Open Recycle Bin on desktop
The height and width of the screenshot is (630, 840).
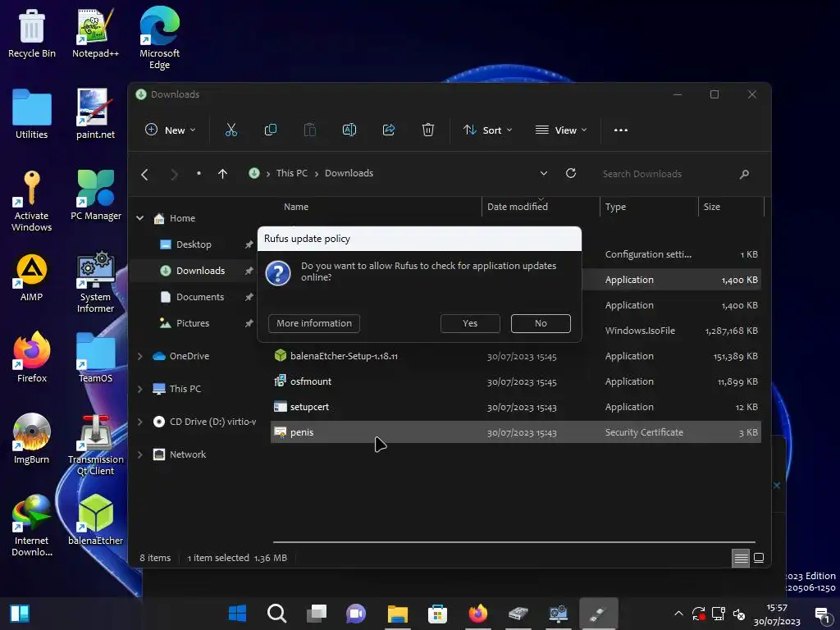point(32,33)
